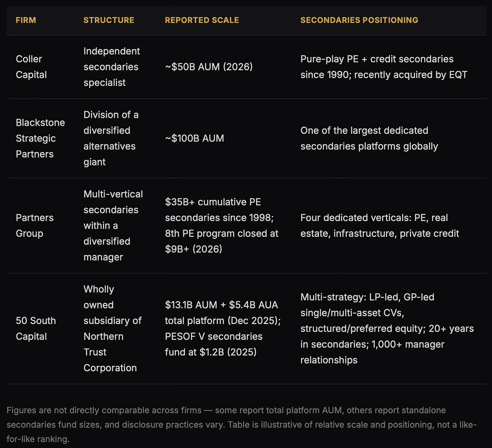
Task: Click Wholly owned subsidiary of Northern Trust
Action: (x=113, y=328)
